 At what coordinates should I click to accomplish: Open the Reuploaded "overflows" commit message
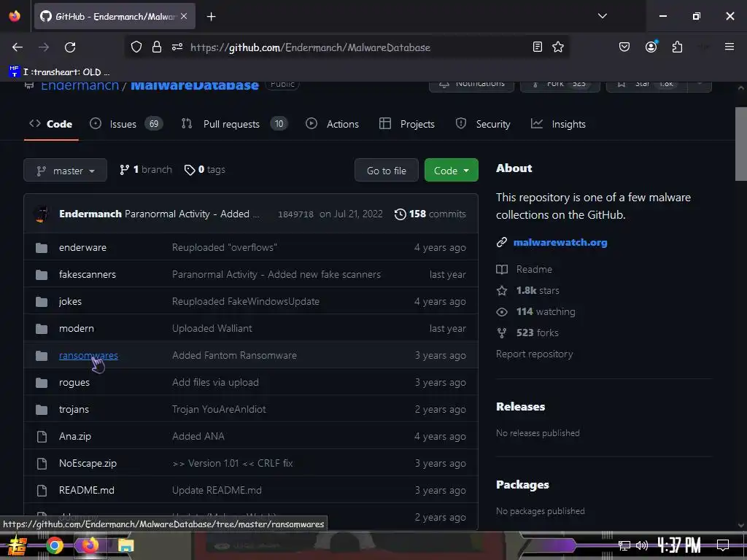pyautogui.click(x=225, y=247)
